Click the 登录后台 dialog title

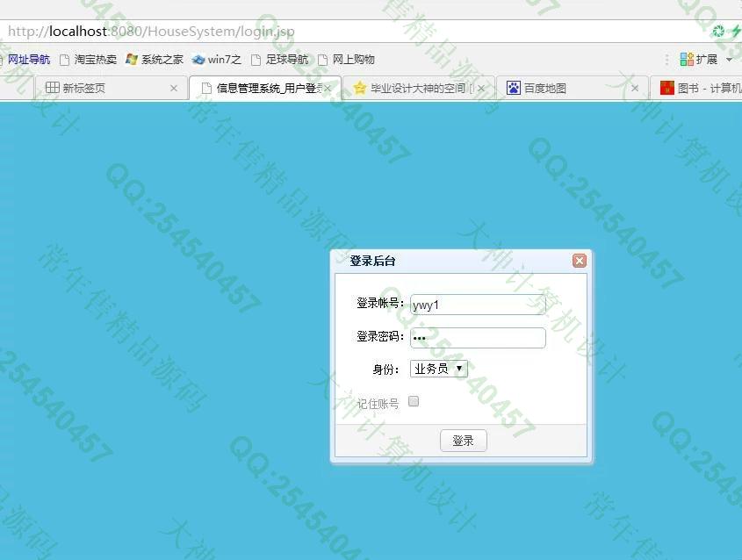[x=372, y=261]
